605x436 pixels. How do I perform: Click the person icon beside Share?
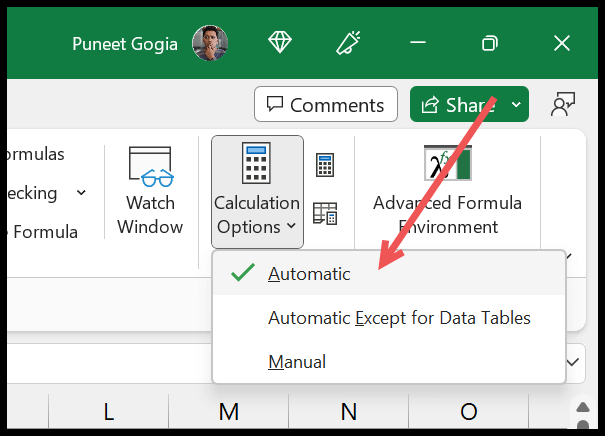click(x=564, y=105)
